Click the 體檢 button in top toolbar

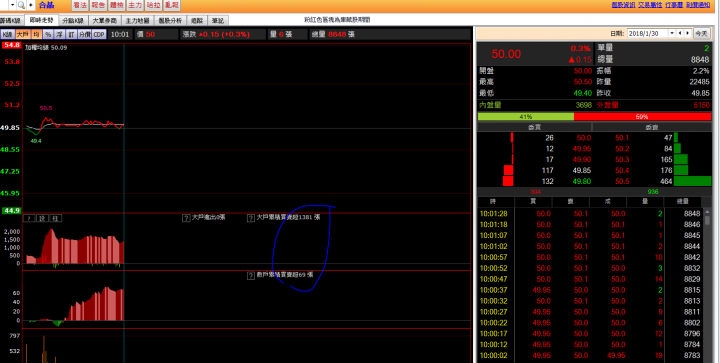117,6
